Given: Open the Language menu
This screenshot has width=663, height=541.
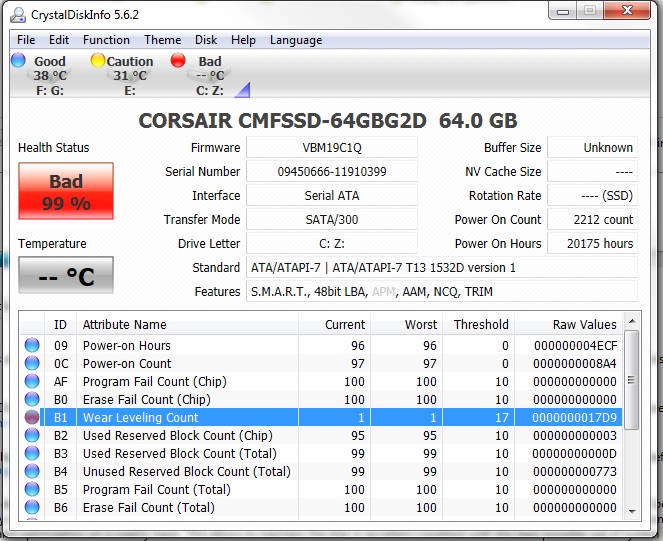Looking at the screenshot, I should tap(296, 40).
